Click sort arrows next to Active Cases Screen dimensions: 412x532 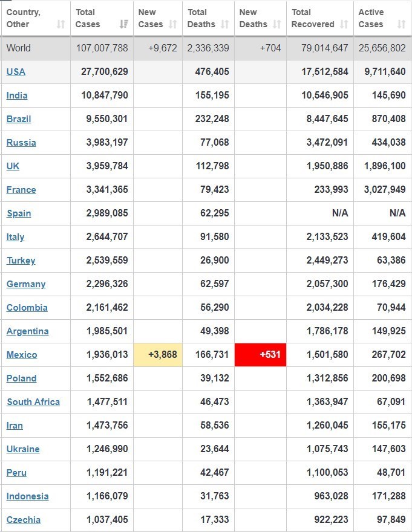coord(401,24)
